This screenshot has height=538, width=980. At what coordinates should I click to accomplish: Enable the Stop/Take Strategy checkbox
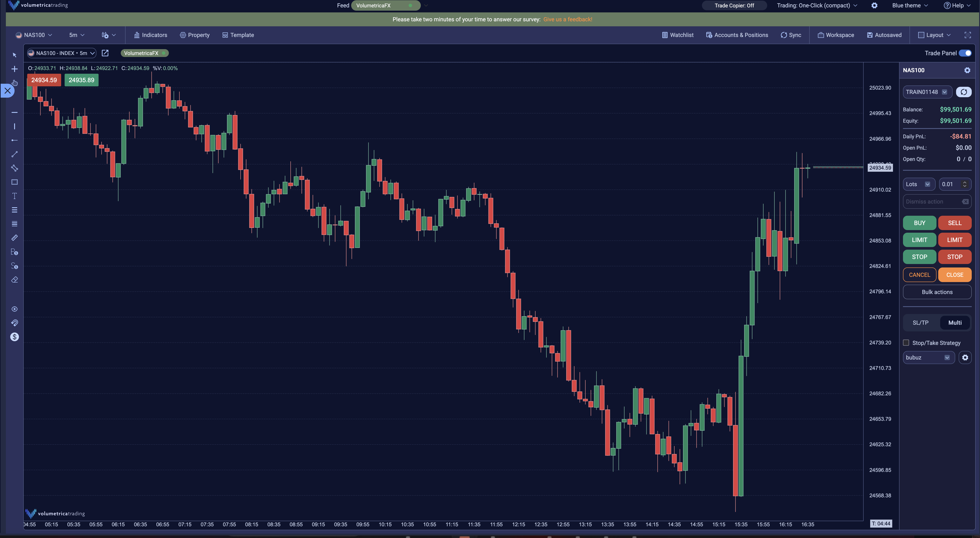coord(906,343)
